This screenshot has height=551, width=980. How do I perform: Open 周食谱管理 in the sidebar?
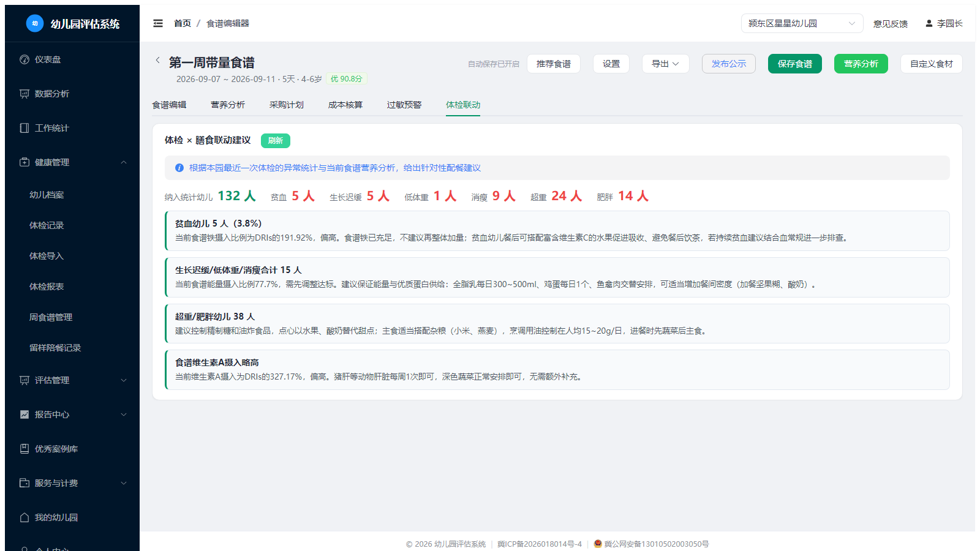coord(51,317)
